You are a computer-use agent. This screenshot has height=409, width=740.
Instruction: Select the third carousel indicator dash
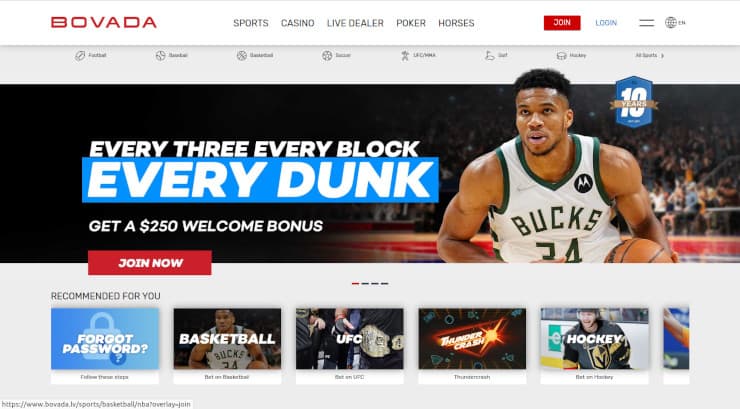(375, 284)
